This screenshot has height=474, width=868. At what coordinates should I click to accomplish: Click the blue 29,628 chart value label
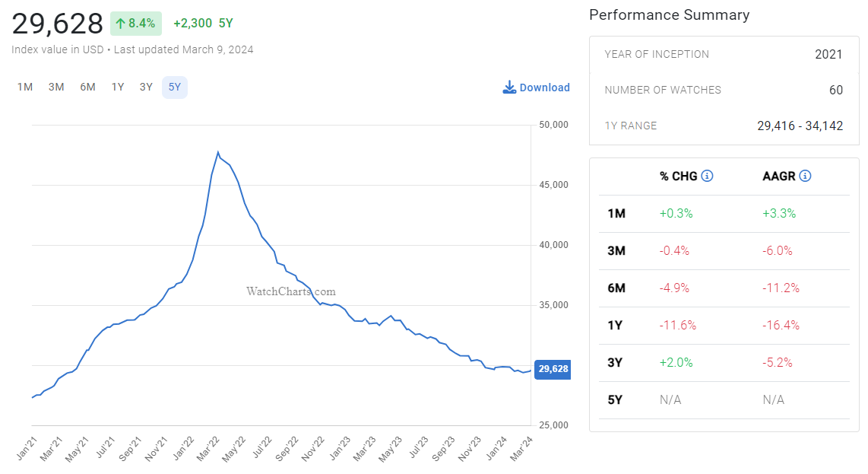tap(553, 369)
